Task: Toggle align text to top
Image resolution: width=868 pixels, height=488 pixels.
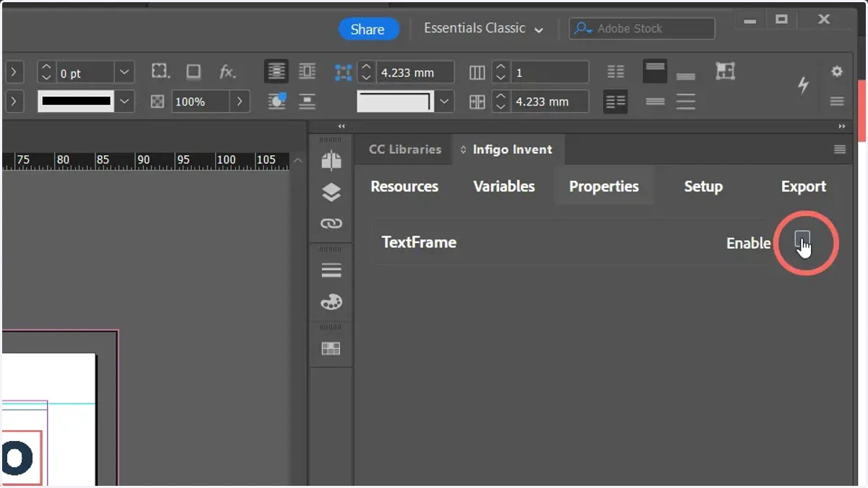Action: (655, 72)
